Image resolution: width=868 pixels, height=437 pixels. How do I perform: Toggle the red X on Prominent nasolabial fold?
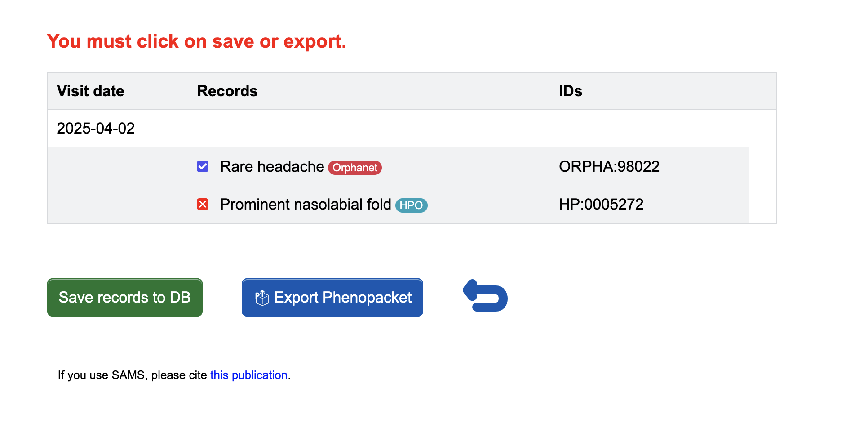coord(203,205)
